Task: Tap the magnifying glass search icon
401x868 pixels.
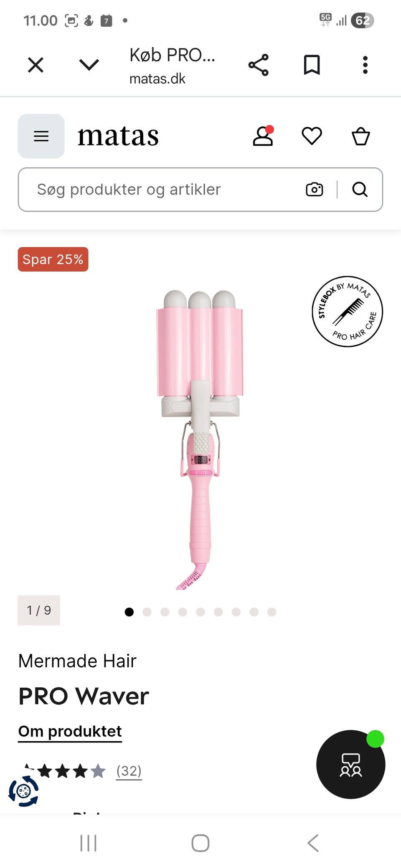Action: [360, 189]
